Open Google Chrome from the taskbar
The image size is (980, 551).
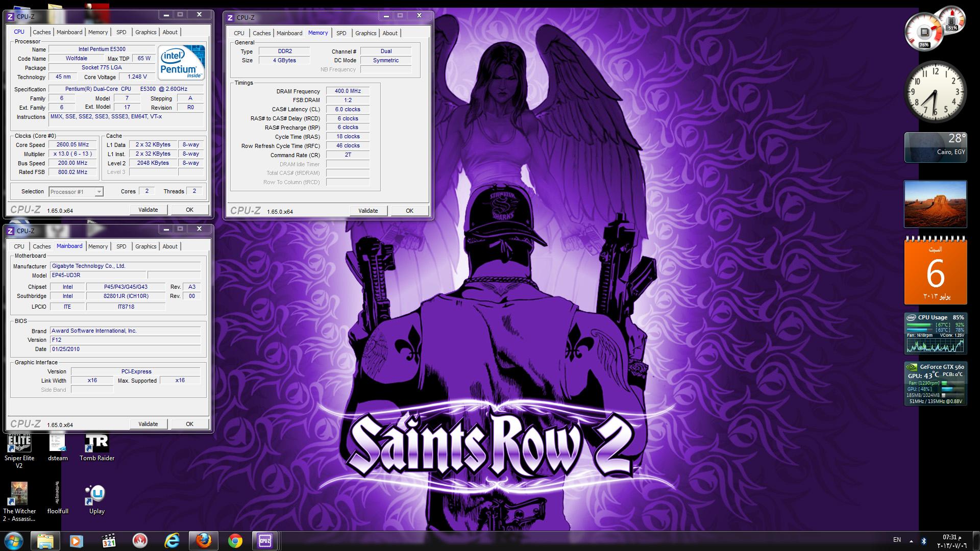235,541
